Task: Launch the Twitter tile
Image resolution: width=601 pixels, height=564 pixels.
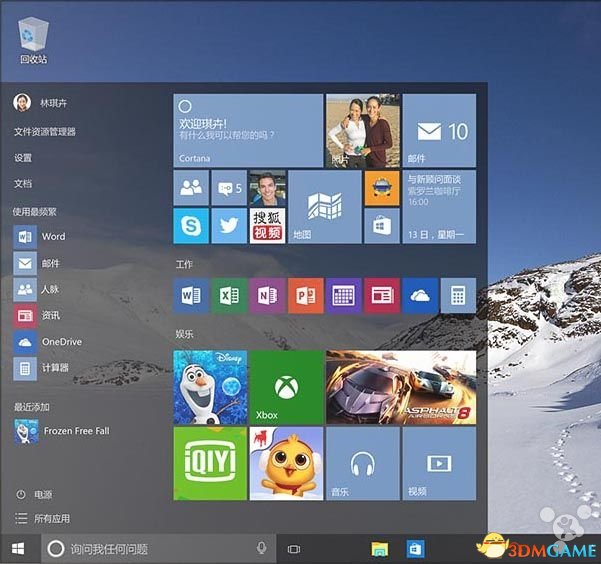Action: click(229, 226)
